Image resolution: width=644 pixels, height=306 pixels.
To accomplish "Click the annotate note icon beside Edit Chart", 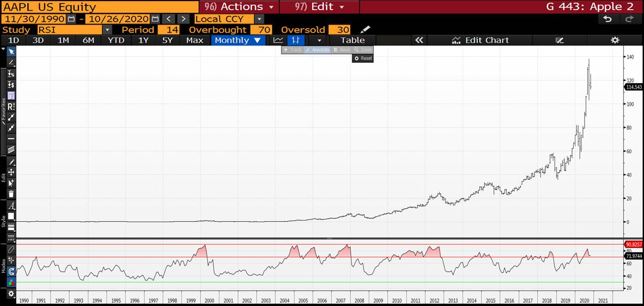I will [x=560, y=40].
